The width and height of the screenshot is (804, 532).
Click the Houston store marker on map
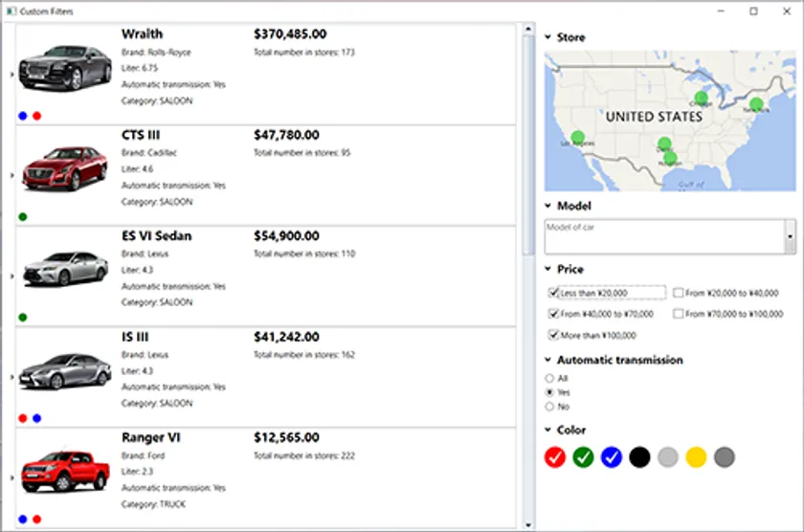click(670, 158)
